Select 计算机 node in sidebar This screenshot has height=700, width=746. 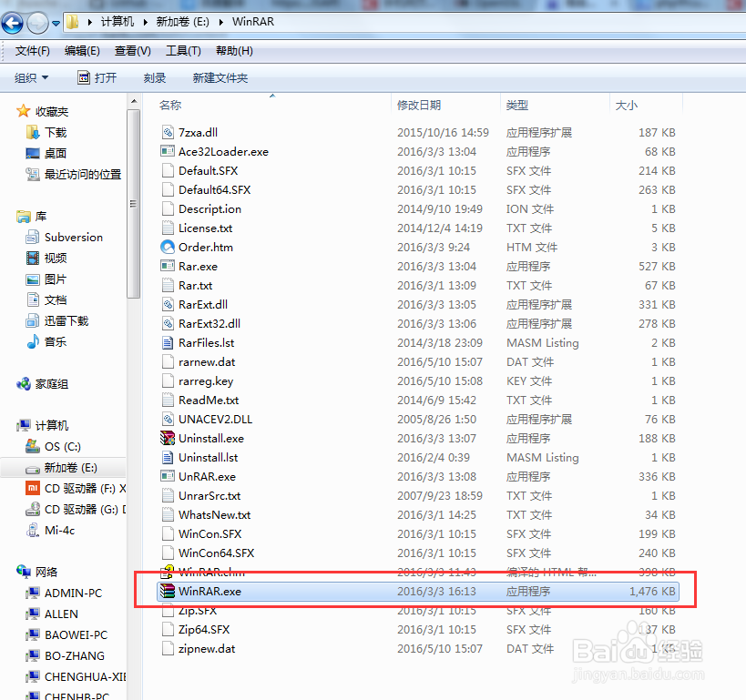coord(42,425)
